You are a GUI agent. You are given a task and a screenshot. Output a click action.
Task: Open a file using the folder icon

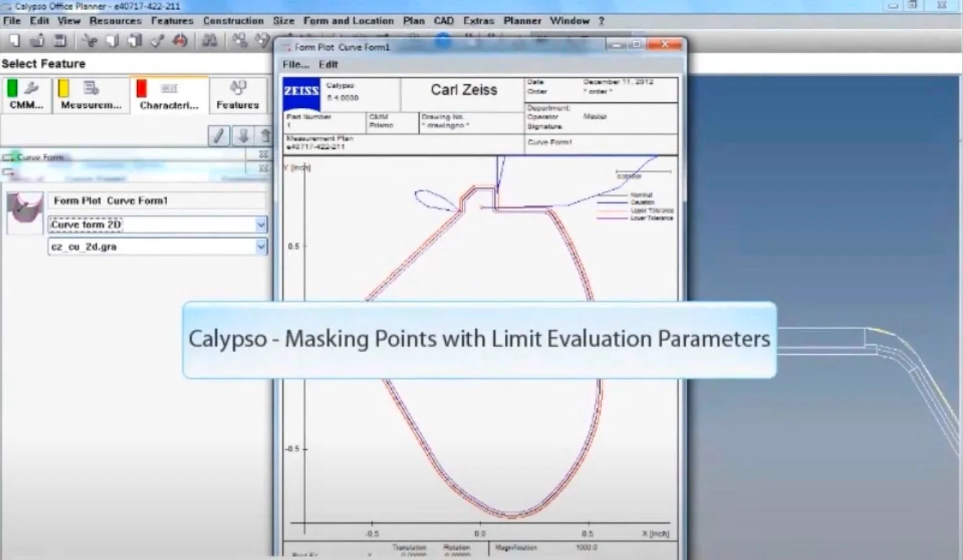pos(37,40)
